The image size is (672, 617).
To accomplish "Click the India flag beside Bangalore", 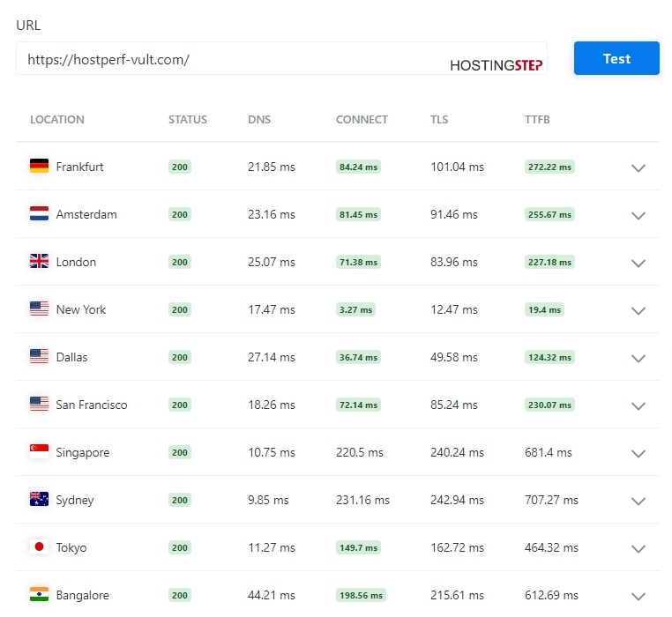I will 39,594.
